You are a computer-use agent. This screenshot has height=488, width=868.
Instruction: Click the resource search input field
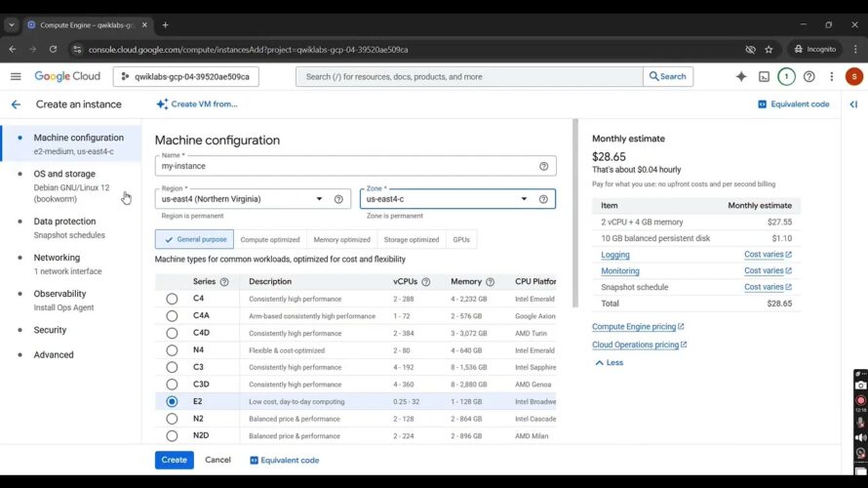click(x=468, y=76)
